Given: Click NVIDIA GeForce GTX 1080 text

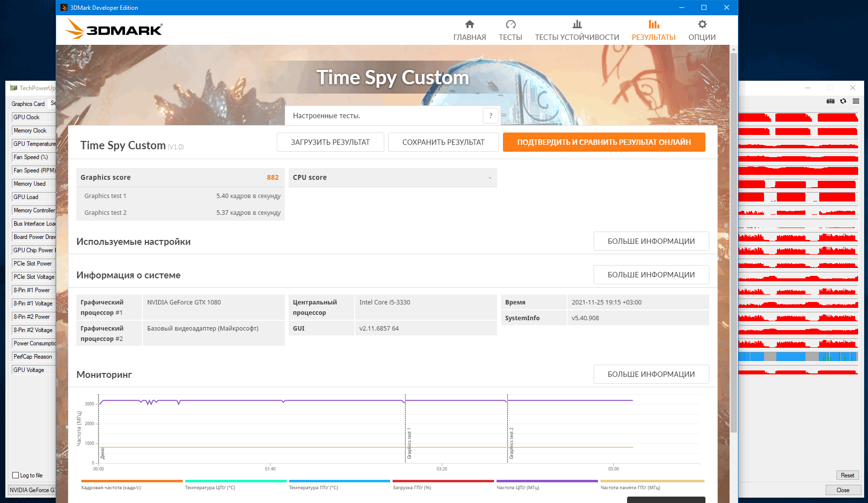Looking at the screenshot, I should [x=184, y=302].
